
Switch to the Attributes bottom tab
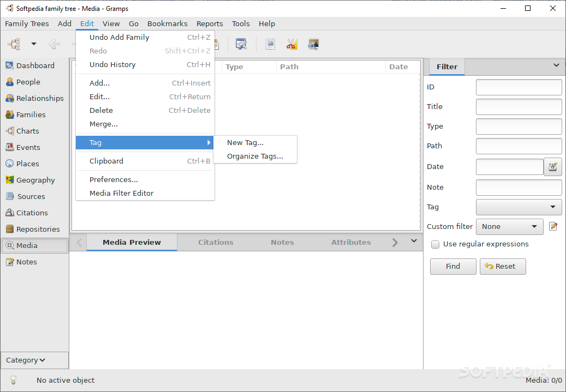pos(351,242)
